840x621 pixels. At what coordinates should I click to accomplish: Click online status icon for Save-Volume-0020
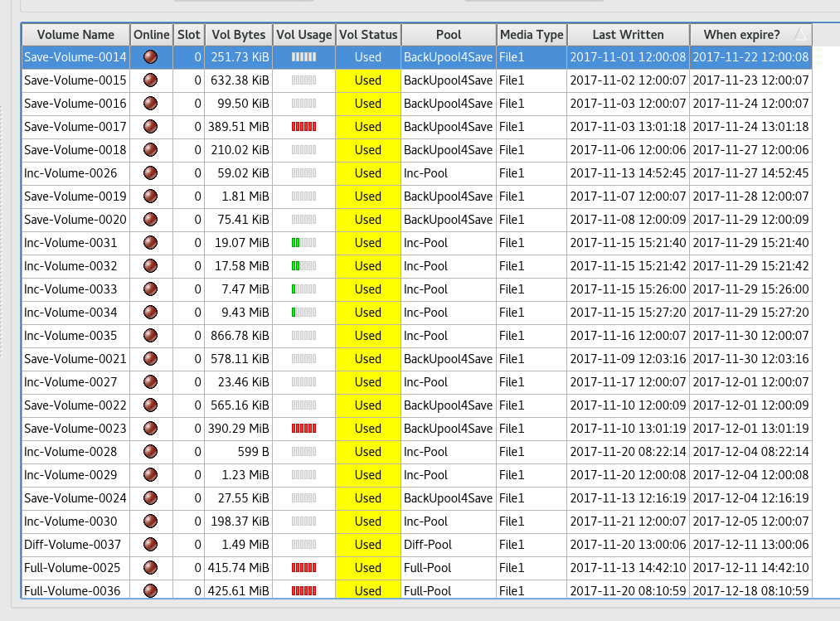click(x=151, y=219)
